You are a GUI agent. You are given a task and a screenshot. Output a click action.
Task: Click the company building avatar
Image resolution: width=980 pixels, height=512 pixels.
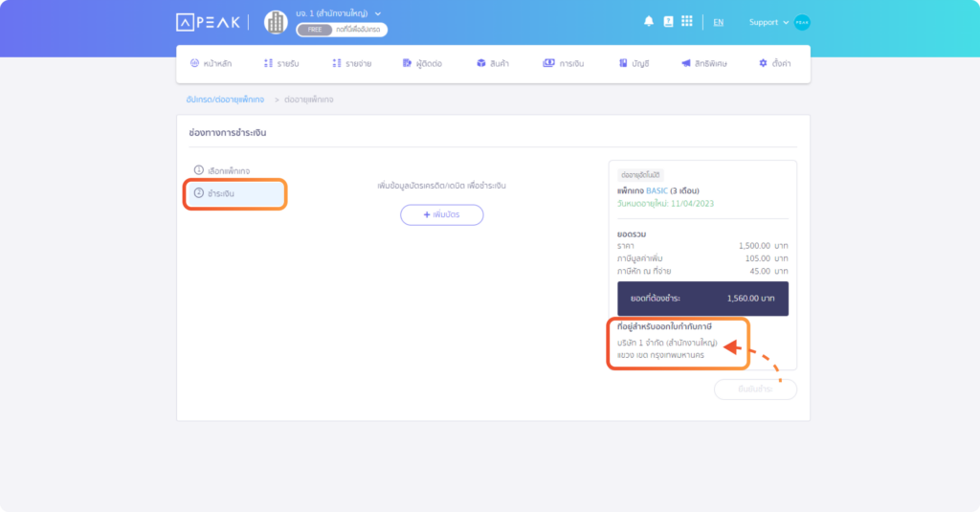pos(276,22)
